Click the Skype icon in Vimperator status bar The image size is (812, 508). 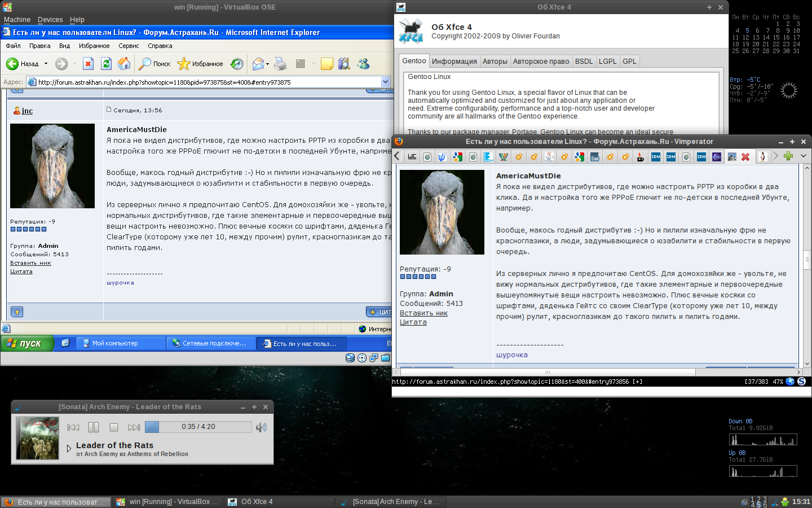pos(801,382)
